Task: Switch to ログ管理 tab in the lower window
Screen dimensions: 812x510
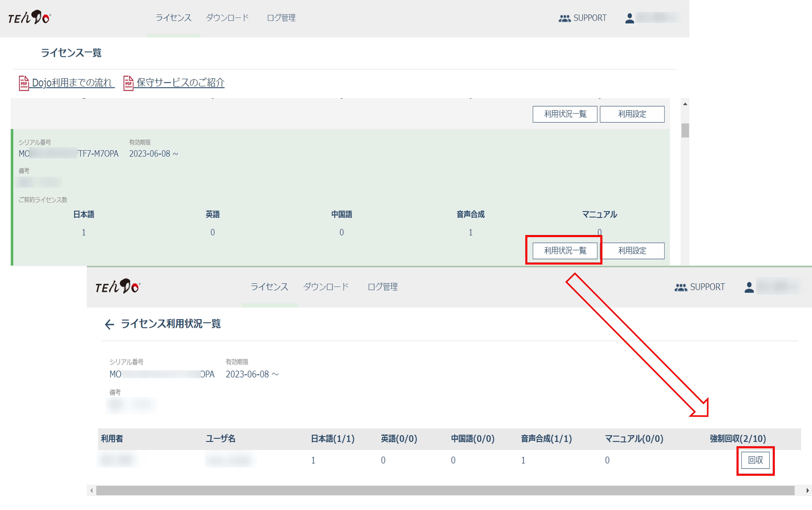Action: point(382,287)
